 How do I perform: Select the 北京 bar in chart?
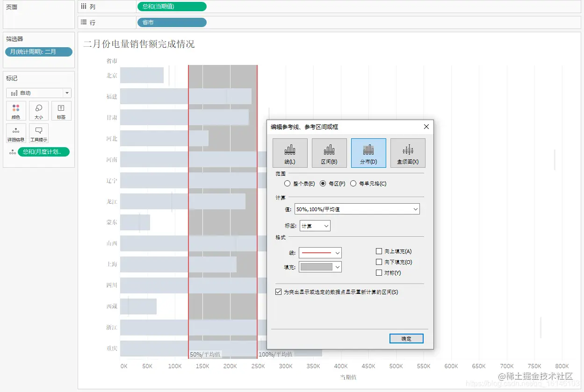[x=142, y=75]
